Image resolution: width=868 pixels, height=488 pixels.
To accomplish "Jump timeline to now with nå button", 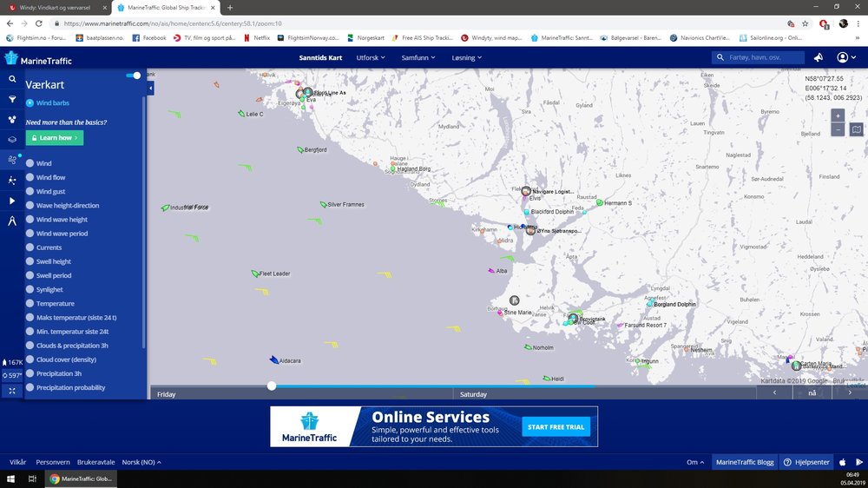I will click(x=812, y=392).
